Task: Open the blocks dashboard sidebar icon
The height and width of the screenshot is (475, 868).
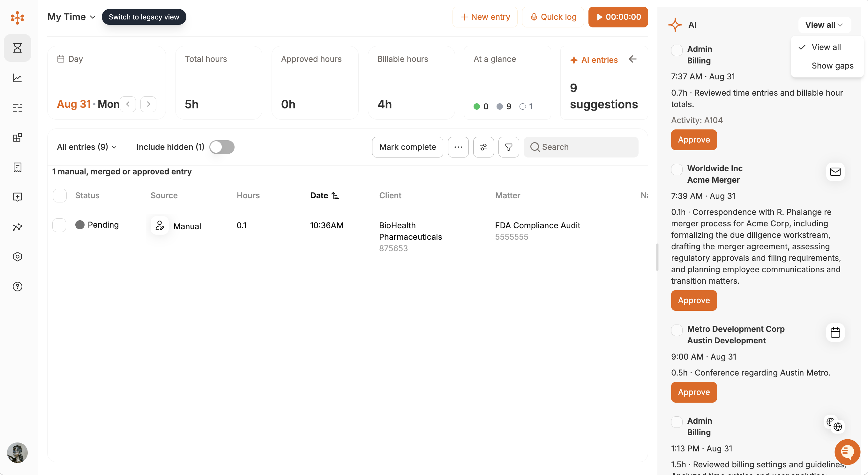Action: tap(18, 137)
